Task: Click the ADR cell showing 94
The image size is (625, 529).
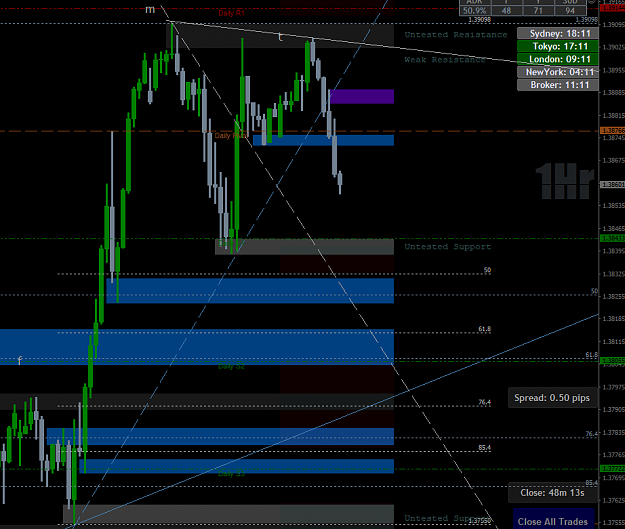Action: point(570,11)
